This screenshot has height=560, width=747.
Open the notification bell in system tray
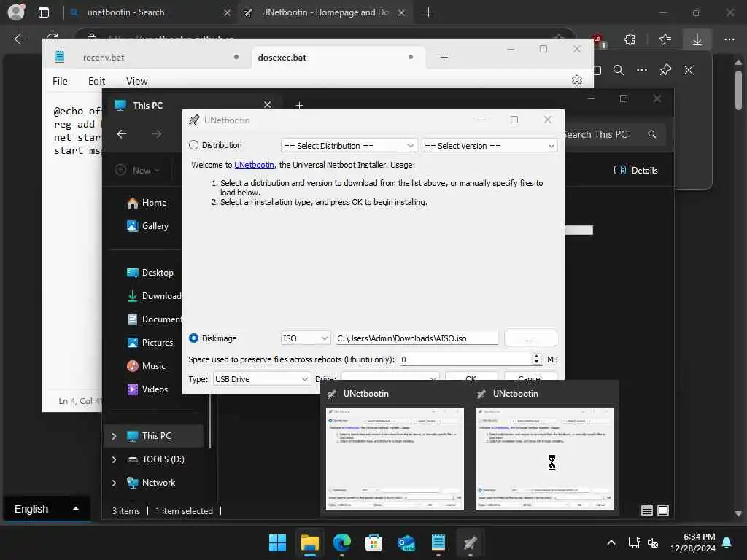click(x=727, y=542)
